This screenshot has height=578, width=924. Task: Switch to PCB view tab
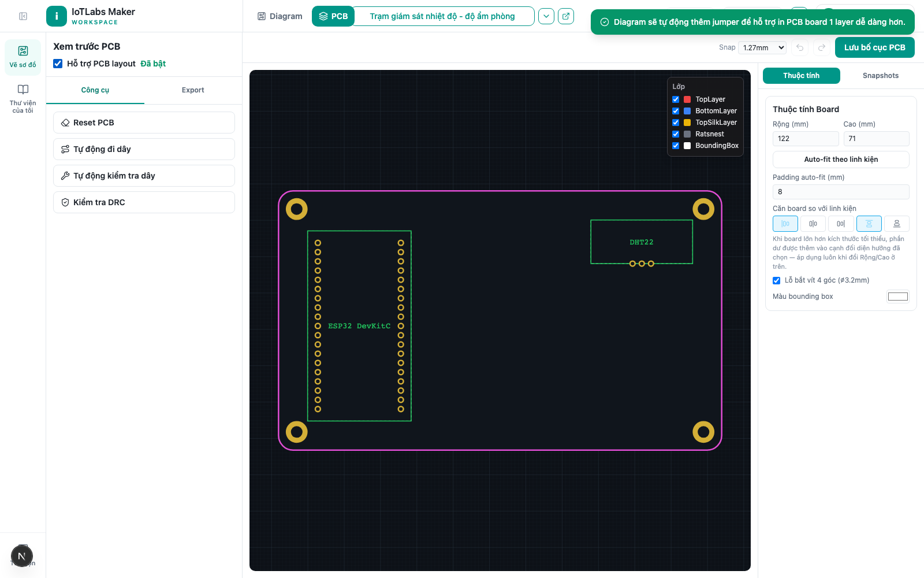pyautogui.click(x=334, y=16)
